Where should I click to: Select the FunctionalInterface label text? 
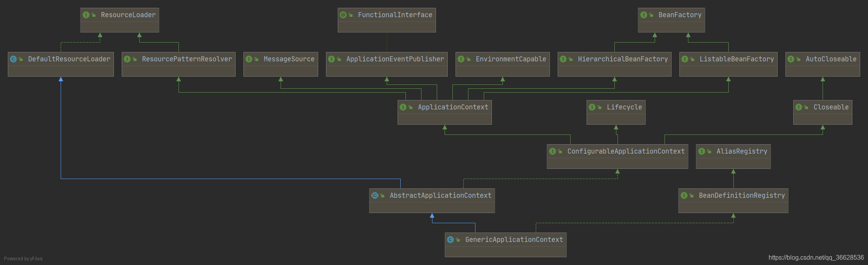click(x=395, y=15)
